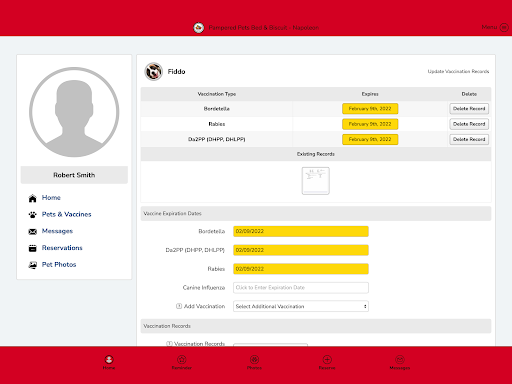Open the Reserve tab in bottom bar
This screenshot has width=512, height=384.
click(327, 362)
